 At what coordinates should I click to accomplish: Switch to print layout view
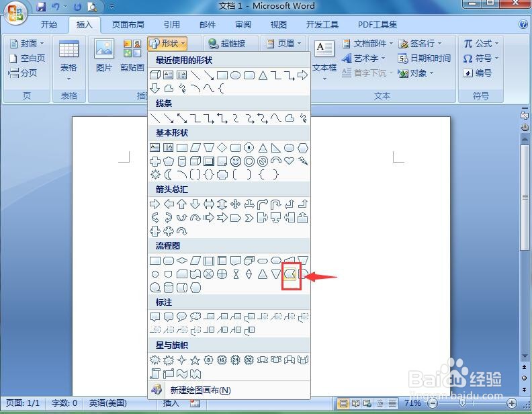coord(343,403)
